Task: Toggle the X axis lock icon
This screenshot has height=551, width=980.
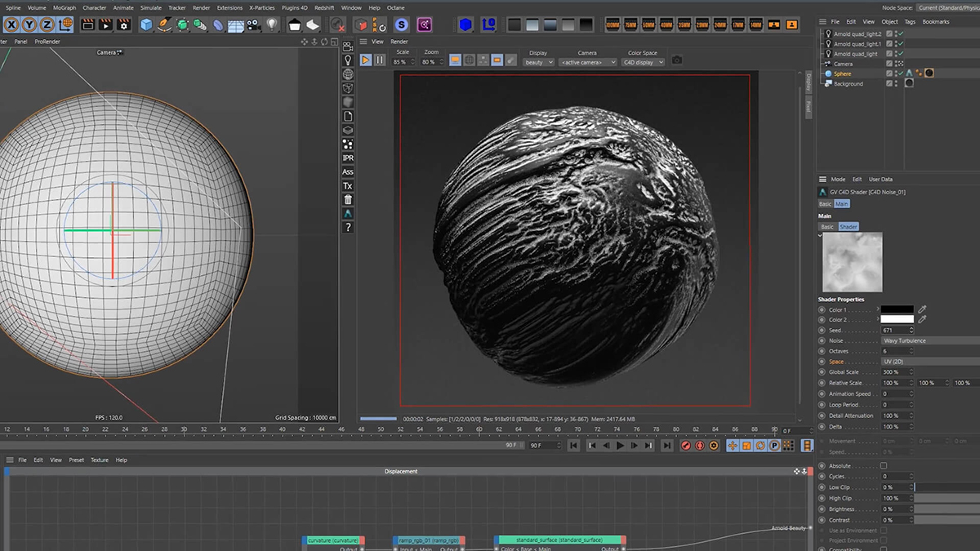Action: coord(12,24)
